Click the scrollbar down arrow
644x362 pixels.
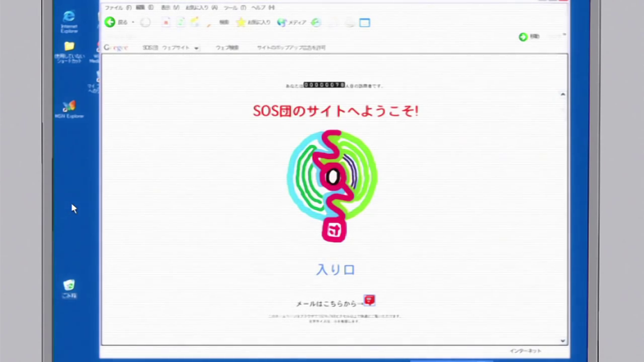click(562, 341)
